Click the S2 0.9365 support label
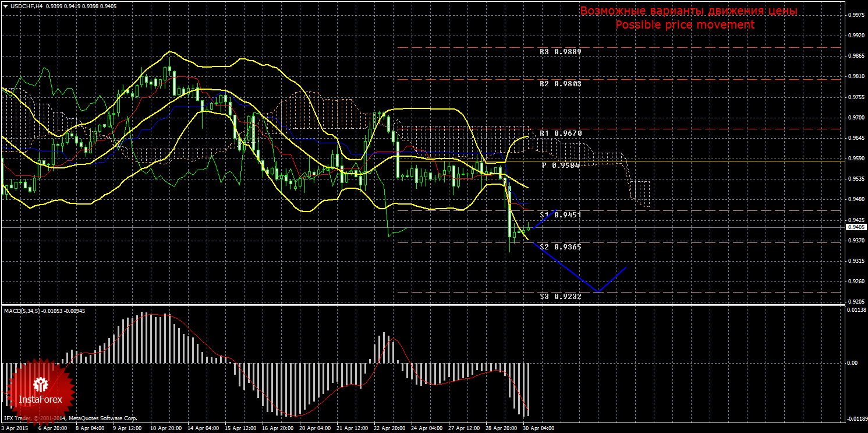This screenshot has height=433, width=868. pyautogui.click(x=560, y=247)
